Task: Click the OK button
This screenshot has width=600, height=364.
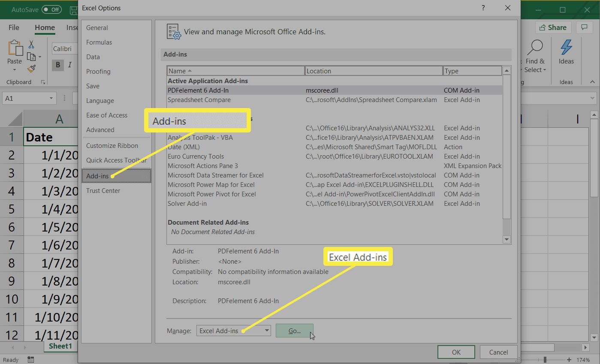Action: tap(456, 352)
